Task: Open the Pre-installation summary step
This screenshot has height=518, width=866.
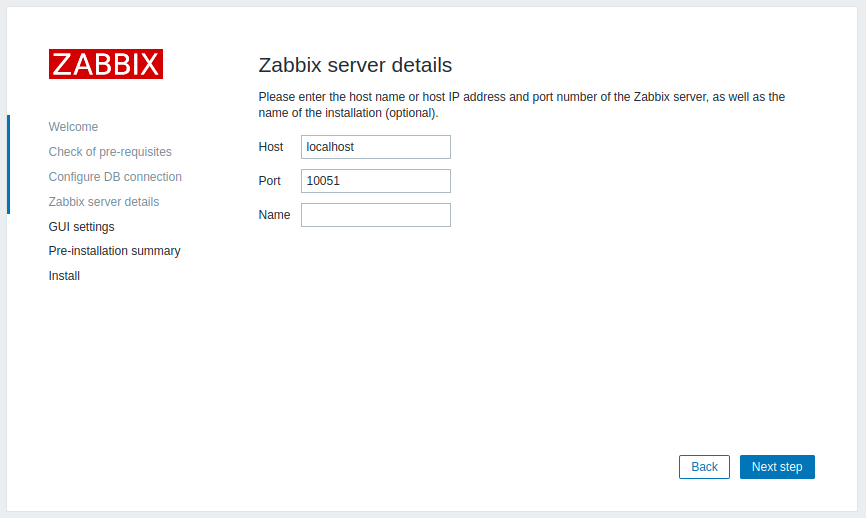Action: [114, 251]
